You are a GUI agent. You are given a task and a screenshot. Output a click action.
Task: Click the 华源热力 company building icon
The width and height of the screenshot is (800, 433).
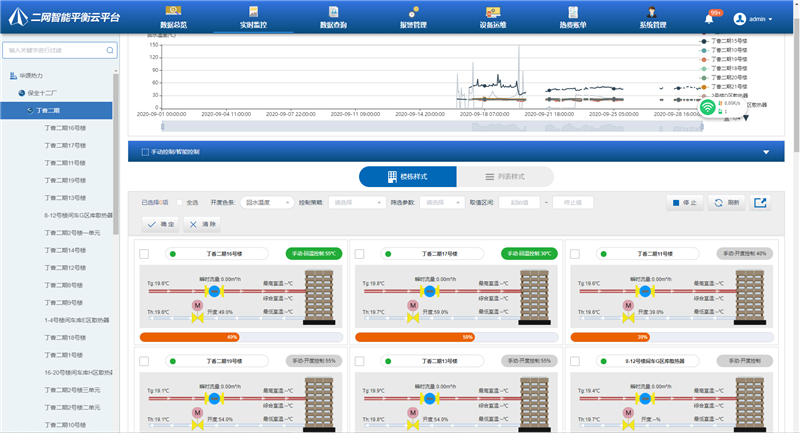coord(13,75)
